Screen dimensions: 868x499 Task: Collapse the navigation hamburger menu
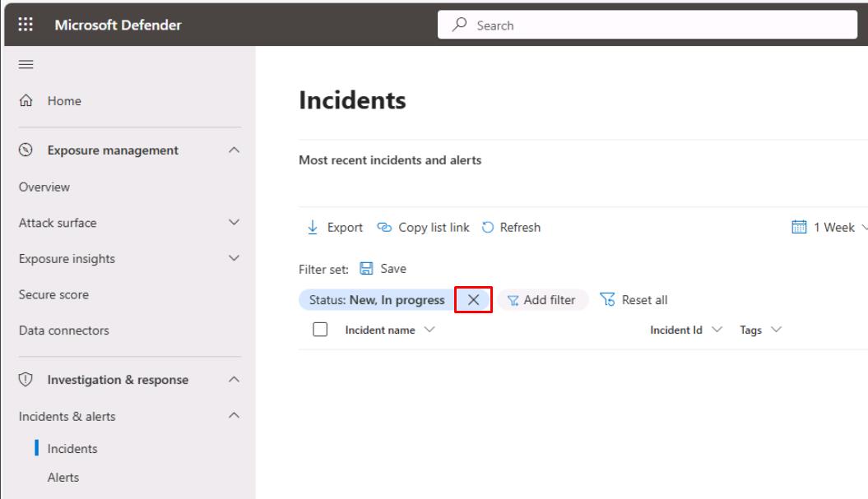26,64
